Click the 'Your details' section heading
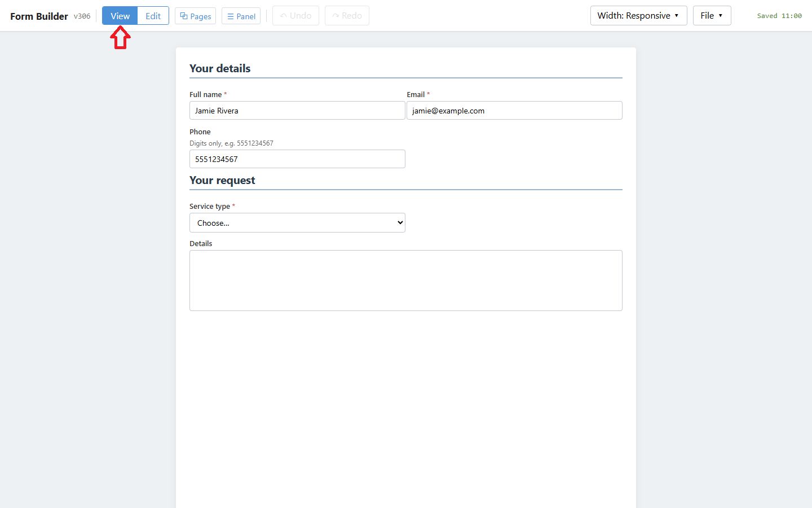Image resolution: width=812 pixels, height=508 pixels. tap(220, 68)
